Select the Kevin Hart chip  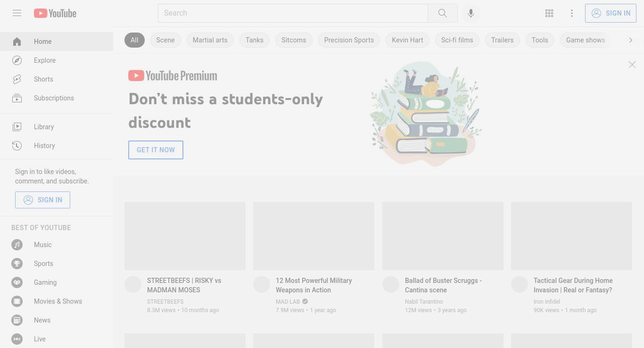[x=407, y=40]
